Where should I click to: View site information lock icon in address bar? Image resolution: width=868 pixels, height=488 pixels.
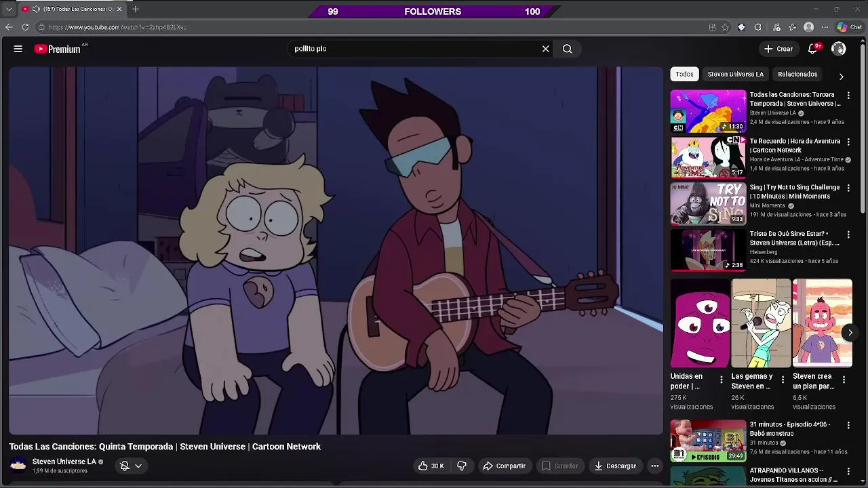41,27
